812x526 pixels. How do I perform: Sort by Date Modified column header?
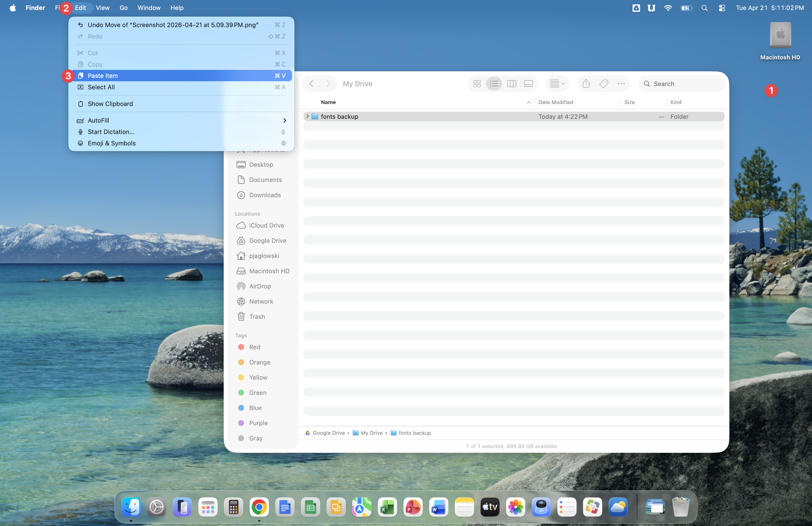pos(555,102)
